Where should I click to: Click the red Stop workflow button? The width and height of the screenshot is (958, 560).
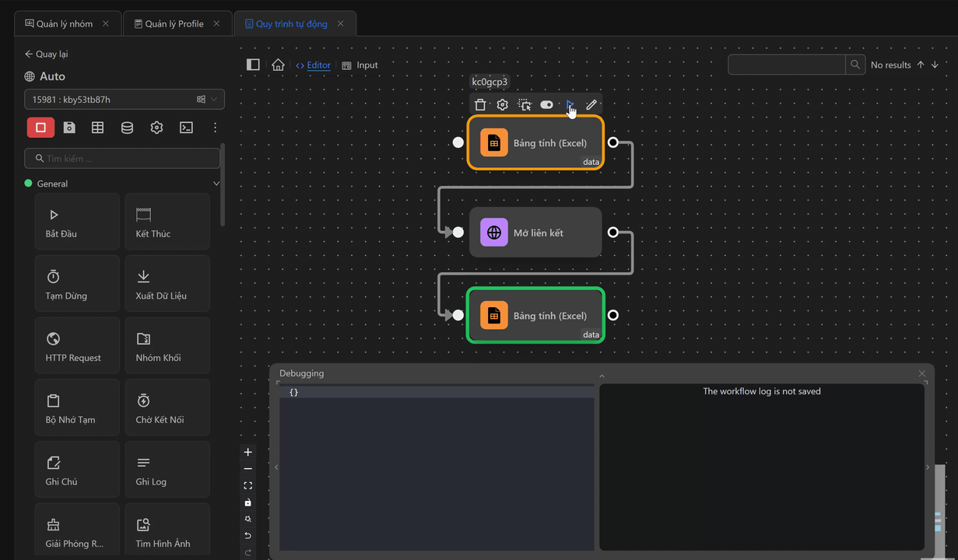click(x=40, y=128)
